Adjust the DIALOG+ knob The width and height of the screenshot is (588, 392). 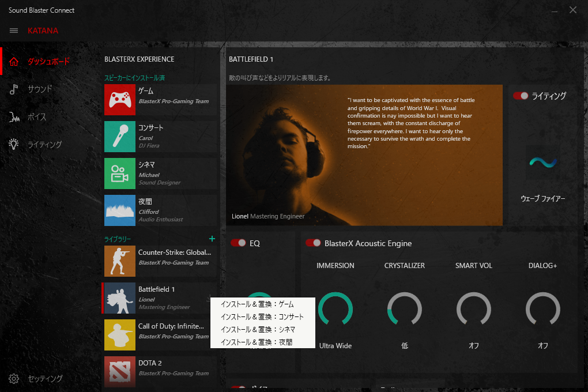(542, 309)
